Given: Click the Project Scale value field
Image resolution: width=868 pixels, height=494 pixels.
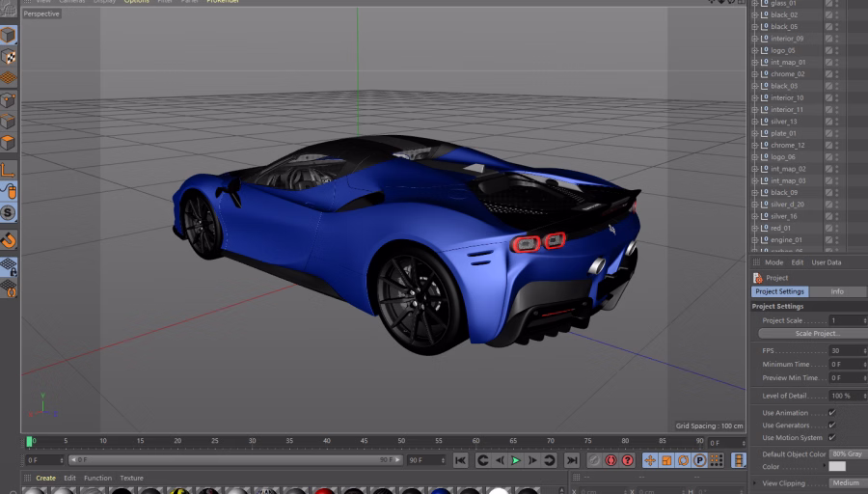Looking at the screenshot, I should point(848,320).
